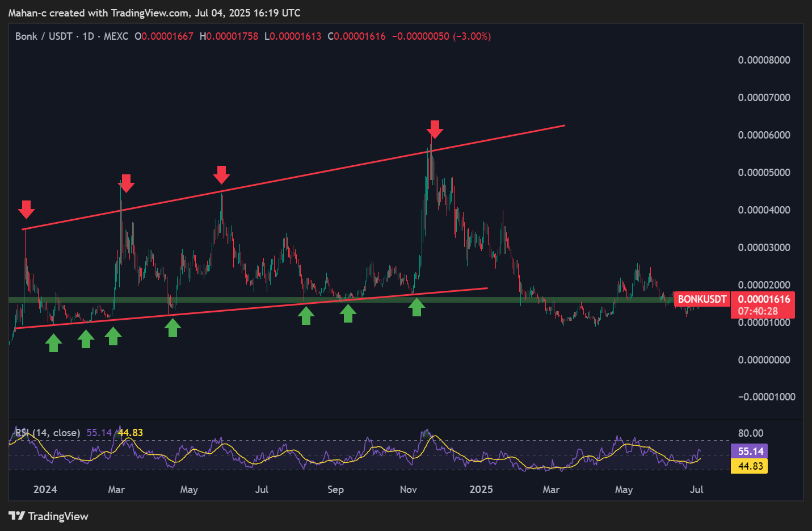Screen dimensions: 812x531
Task: Click the 2025 label on time axis
Action: [481, 490]
